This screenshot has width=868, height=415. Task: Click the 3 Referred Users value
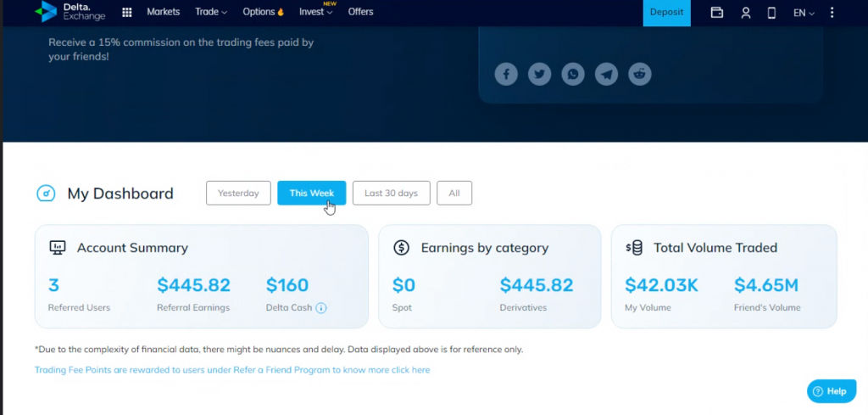coord(53,285)
